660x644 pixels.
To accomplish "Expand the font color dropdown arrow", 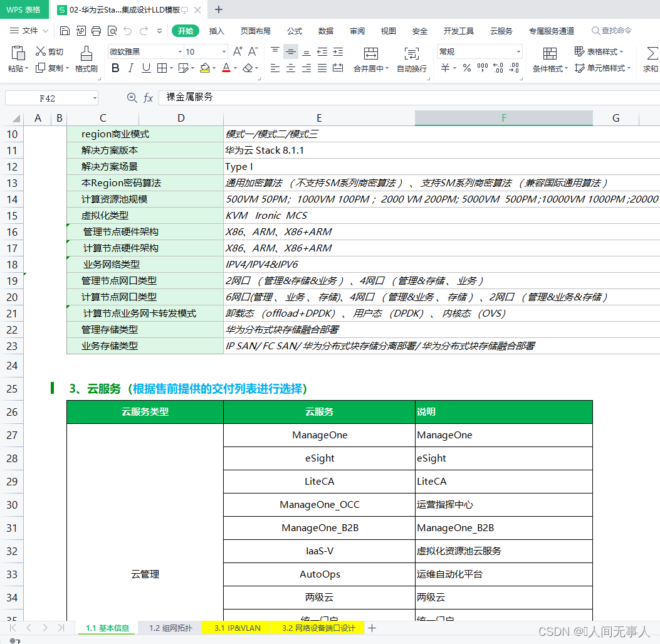I will (235, 68).
